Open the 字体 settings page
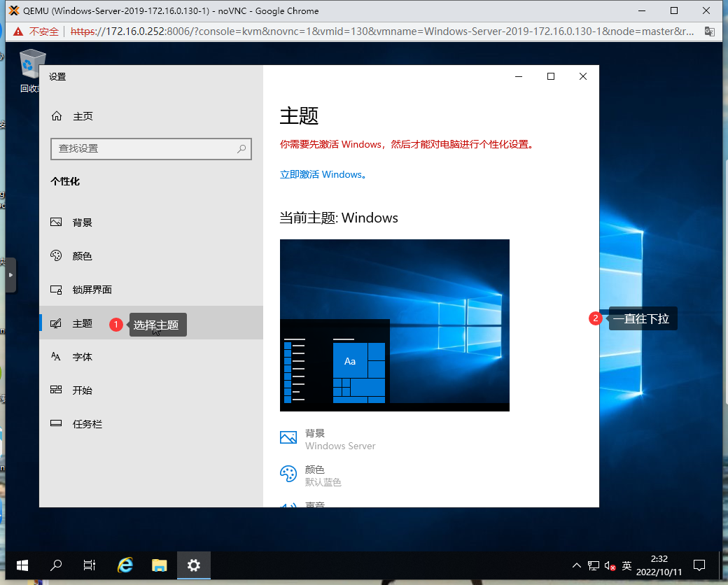Viewport: 728px width, 585px height. tap(151, 357)
